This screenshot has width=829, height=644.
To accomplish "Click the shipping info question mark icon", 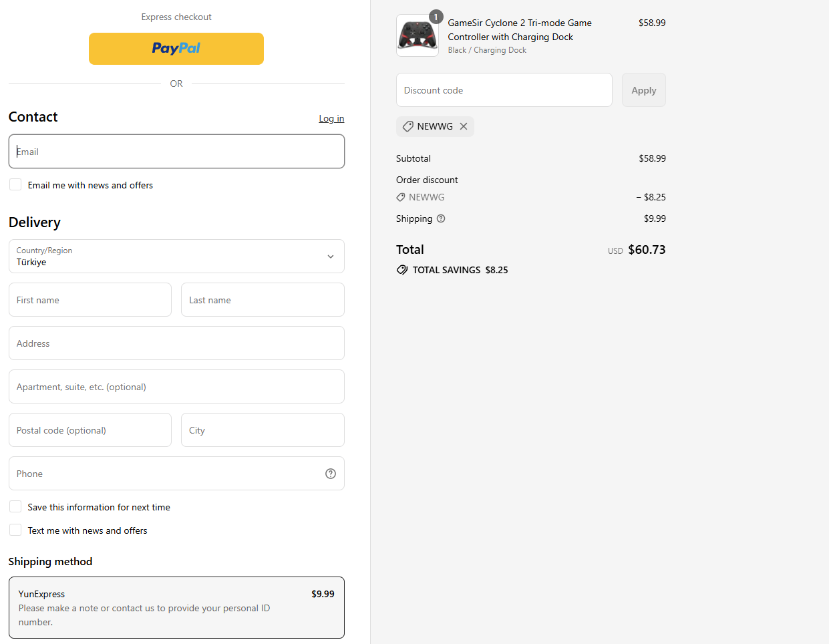I will click(x=441, y=218).
